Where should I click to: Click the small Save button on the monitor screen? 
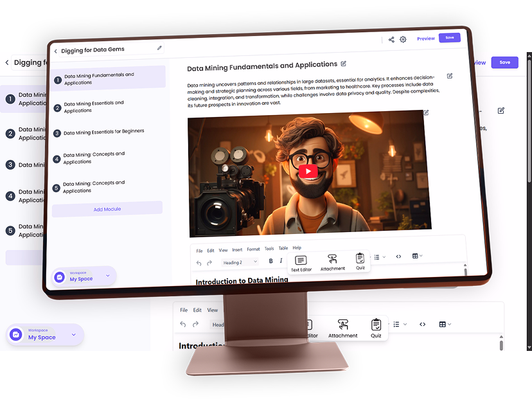point(450,37)
